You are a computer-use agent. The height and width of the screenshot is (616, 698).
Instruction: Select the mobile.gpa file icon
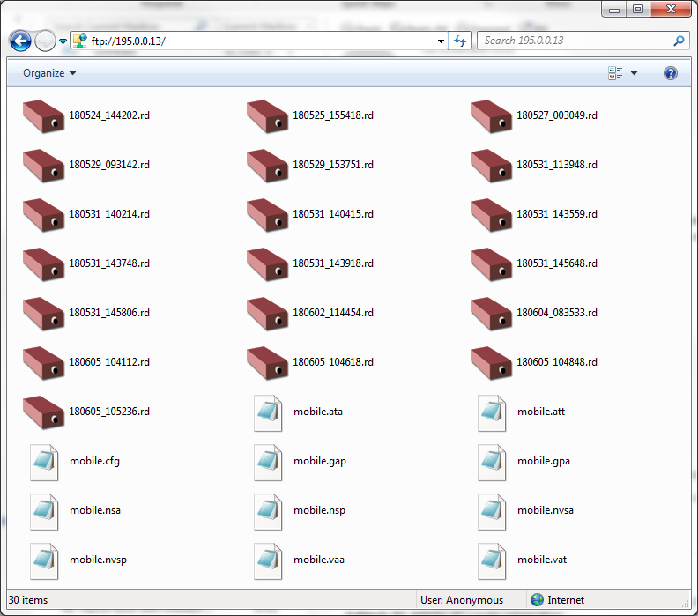pos(492,463)
